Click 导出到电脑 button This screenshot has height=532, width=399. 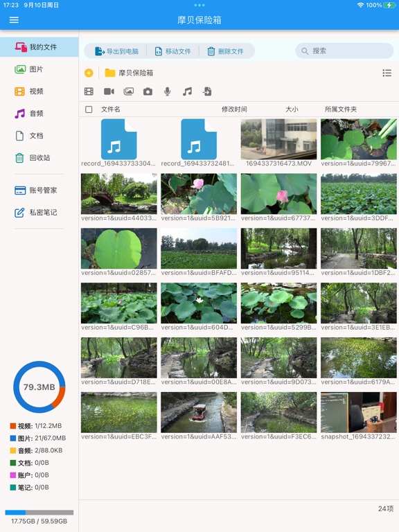coord(116,51)
